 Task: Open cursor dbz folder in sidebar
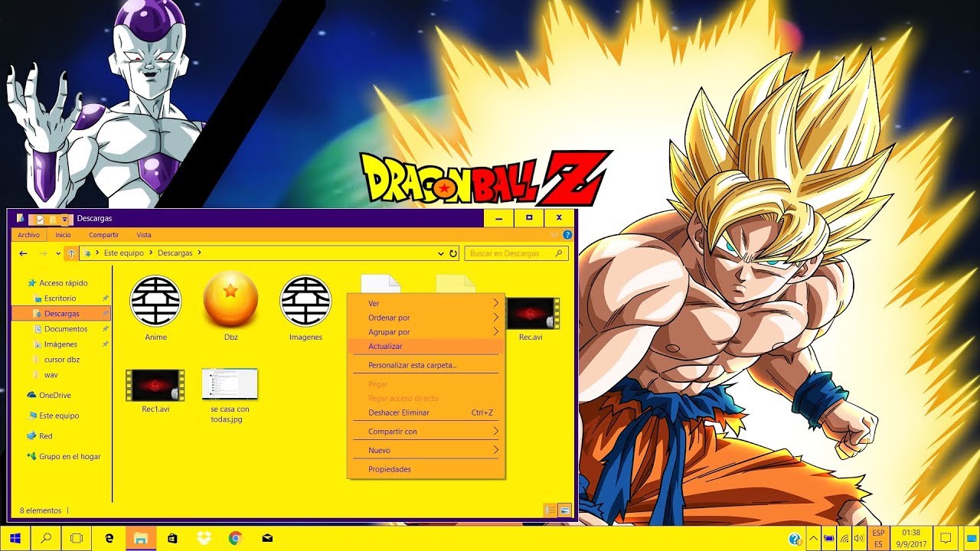coord(61,360)
